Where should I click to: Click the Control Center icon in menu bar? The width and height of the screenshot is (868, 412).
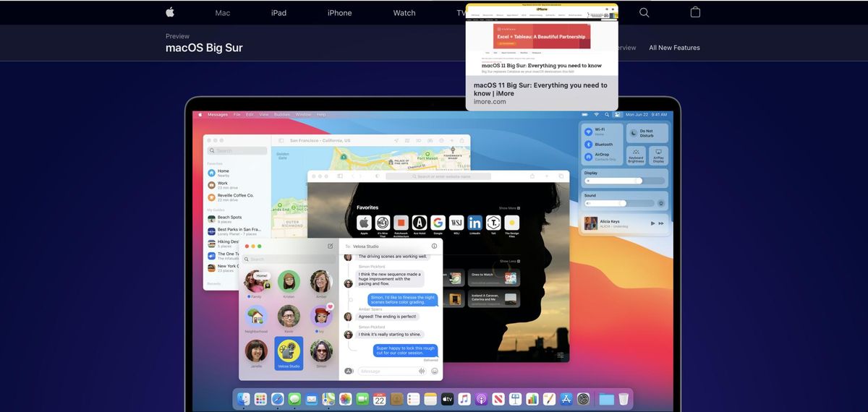tap(616, 114)
